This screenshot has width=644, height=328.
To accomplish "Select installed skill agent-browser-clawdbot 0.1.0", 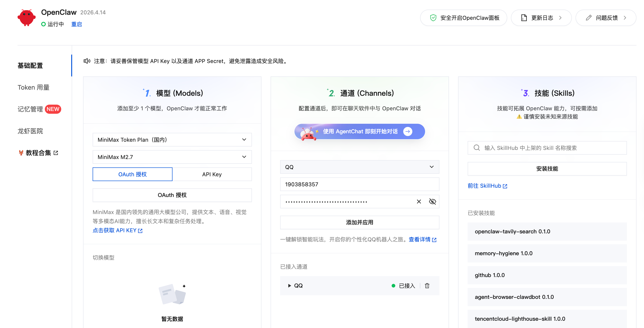I will 547,297.
